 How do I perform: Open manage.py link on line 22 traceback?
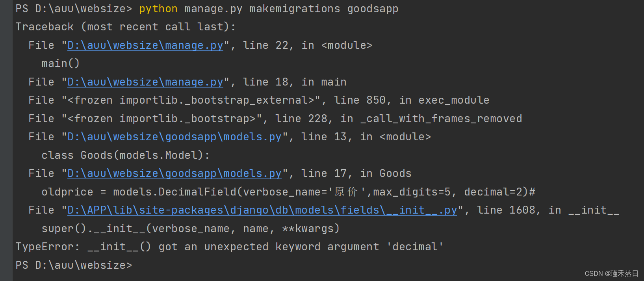click(x=145, y=45)
